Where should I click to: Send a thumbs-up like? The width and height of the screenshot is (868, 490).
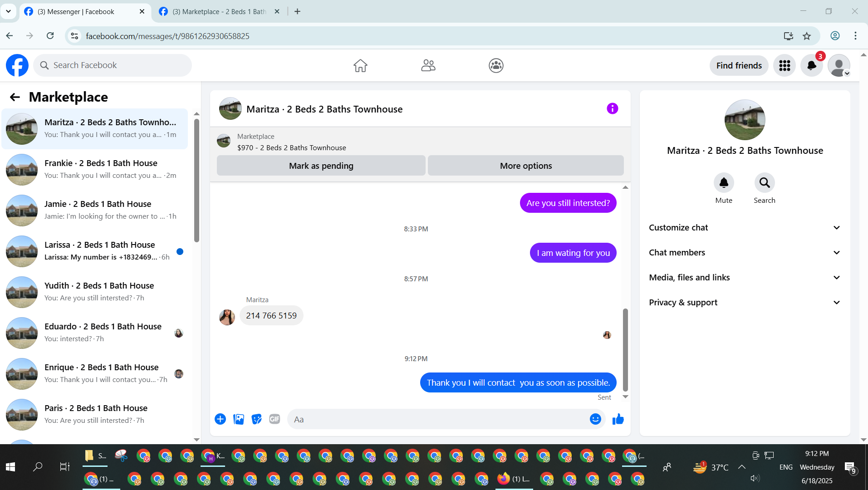pos(618,419)
